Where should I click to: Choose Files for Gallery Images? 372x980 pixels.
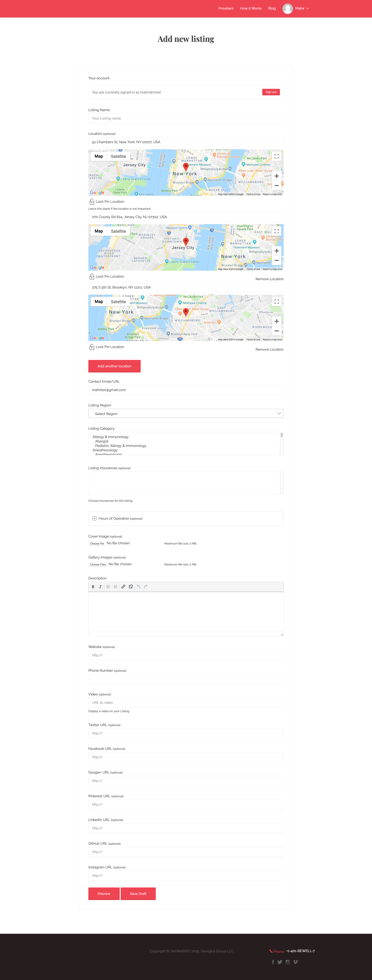pyautogui.click(x=98, y=565)
